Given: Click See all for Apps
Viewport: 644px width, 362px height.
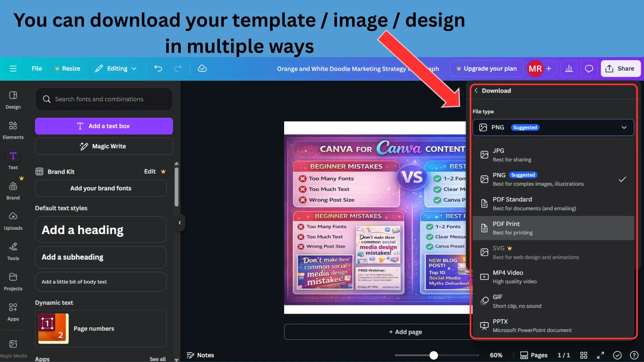Looking at the screenshot, I should [158, 359].
